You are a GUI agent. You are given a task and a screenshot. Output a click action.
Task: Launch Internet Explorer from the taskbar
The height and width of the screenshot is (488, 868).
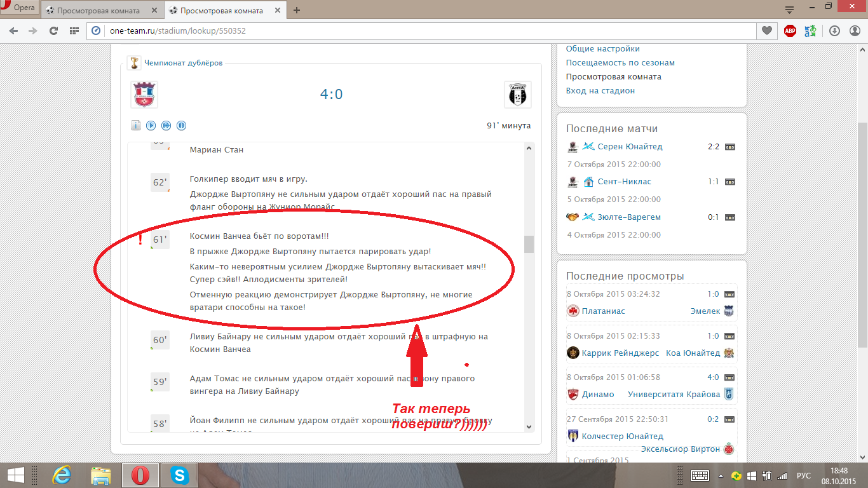pos(62,475)
